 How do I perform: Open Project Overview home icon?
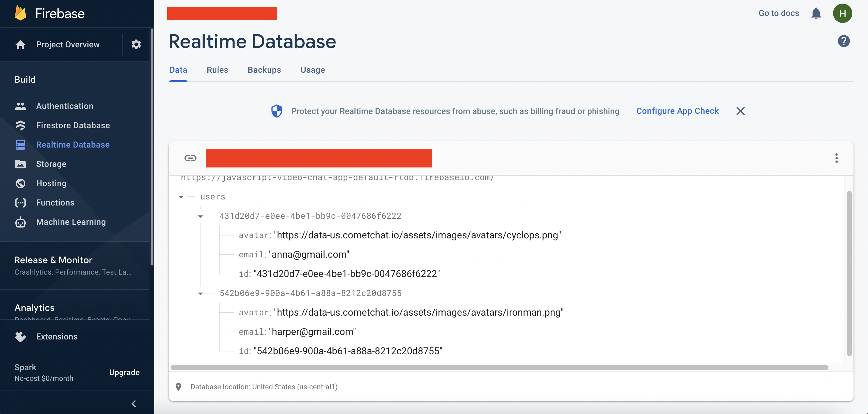20,45
